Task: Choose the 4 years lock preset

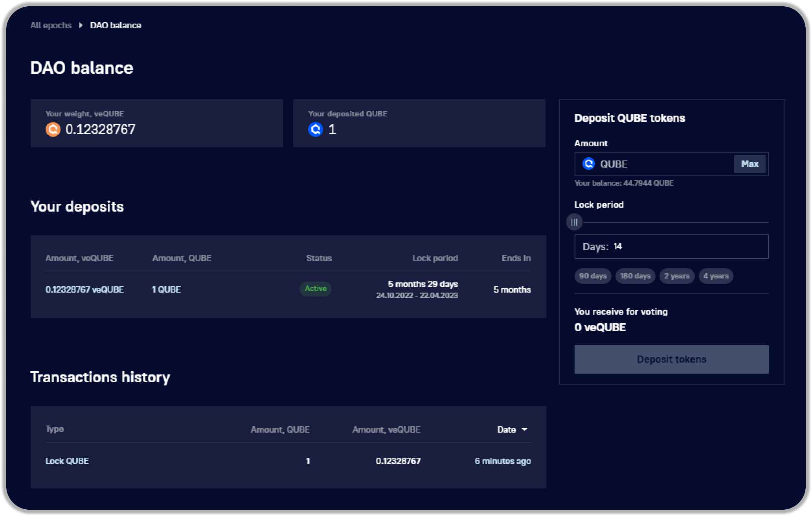Action: click(x=716, y=276)
